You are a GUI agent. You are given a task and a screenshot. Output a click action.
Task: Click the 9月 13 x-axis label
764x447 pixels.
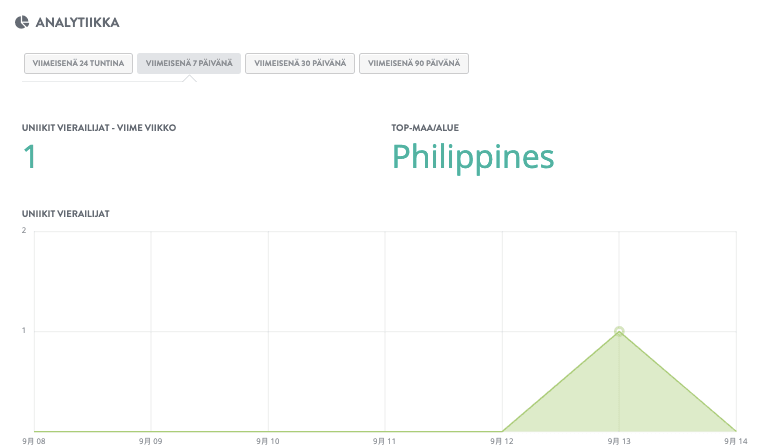coord(619,440)
